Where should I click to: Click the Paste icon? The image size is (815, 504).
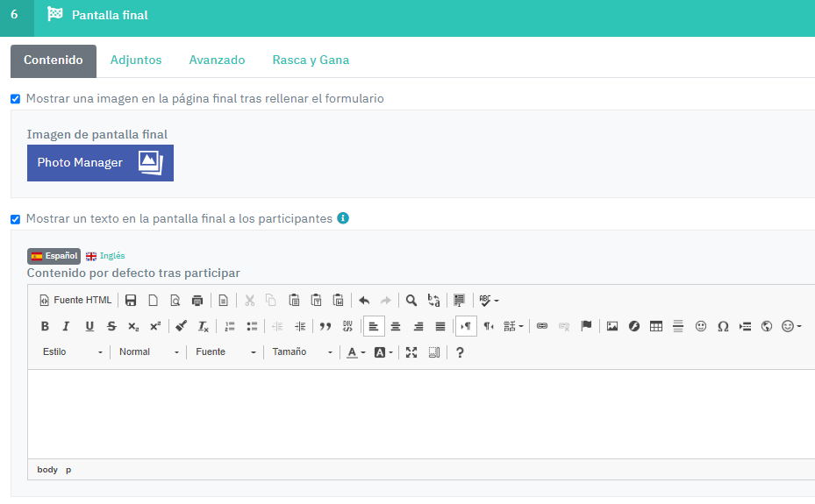[294, 300]
